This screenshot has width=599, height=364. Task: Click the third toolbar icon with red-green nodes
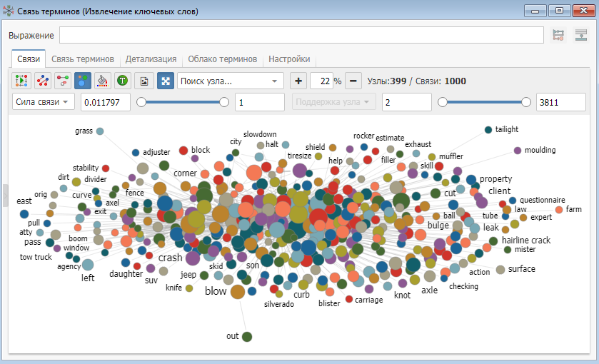62,81
